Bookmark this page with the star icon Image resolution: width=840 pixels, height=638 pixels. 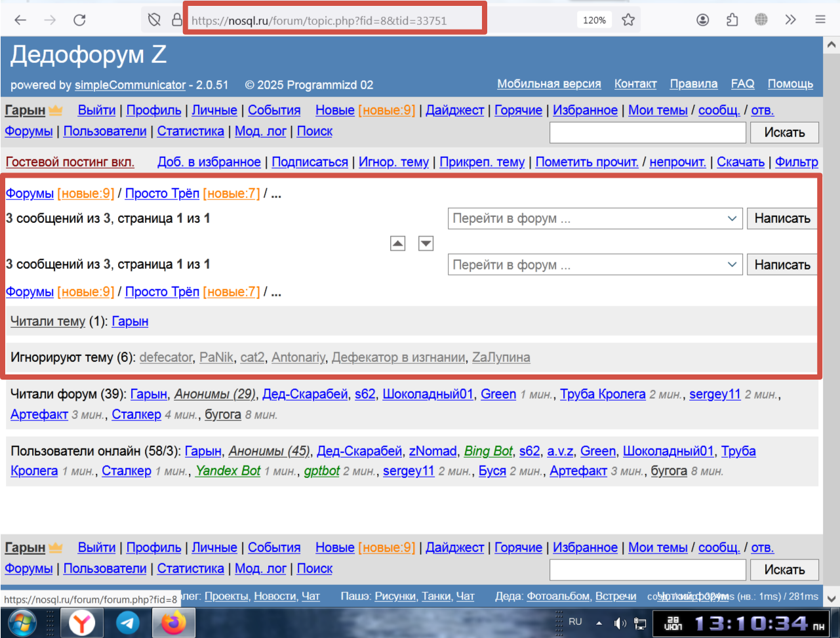pos(628,20)
